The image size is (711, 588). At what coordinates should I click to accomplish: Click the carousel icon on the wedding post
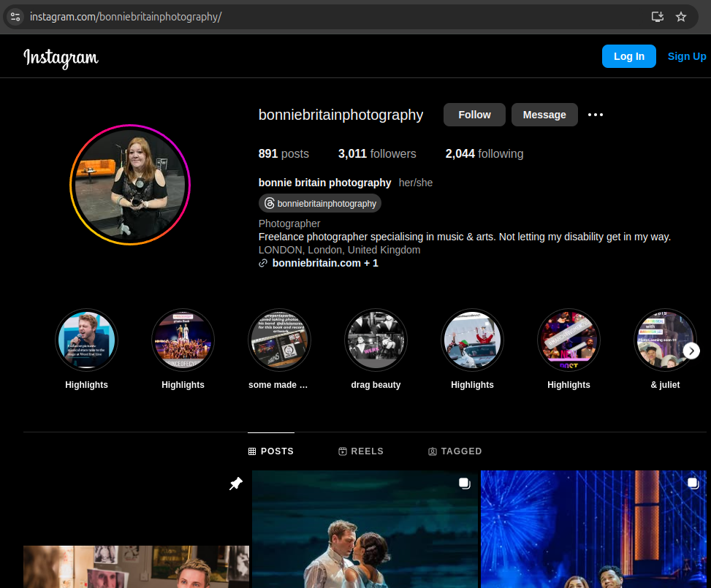[464, 483]
